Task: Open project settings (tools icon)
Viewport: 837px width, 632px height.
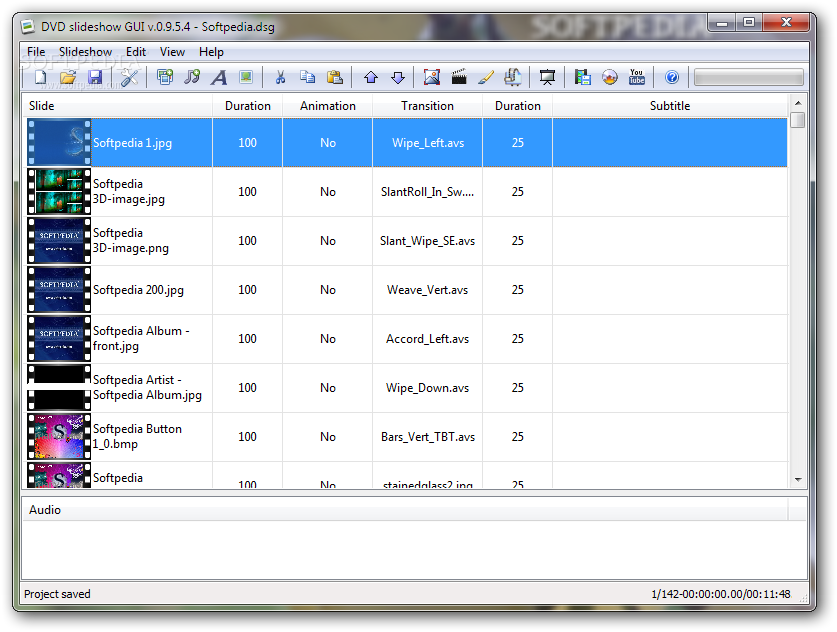Action: [129, 77]
